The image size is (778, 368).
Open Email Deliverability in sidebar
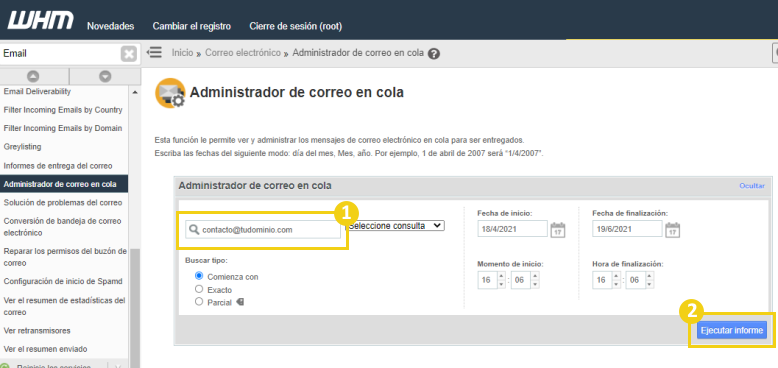pyautogui.click(x=37, y=92)
